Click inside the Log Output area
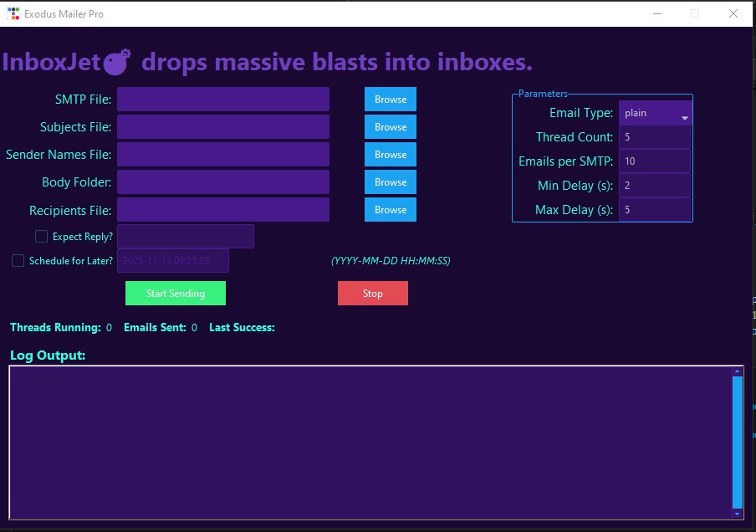The image size is (756, 532). point(368,441)
